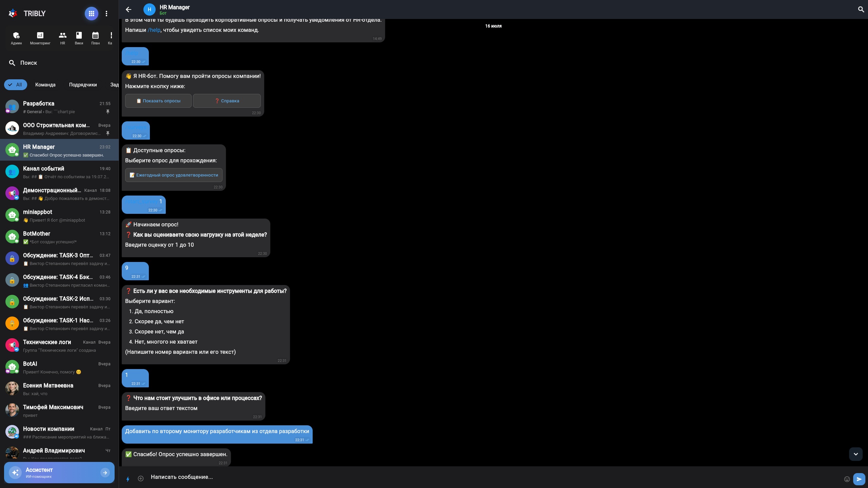Open the apps grid button

pos(91,14)
